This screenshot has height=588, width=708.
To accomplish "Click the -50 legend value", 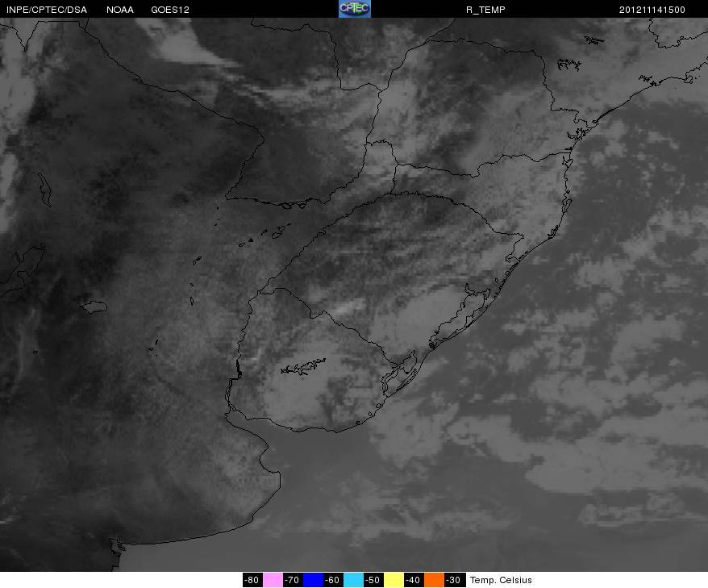I will [x=373, y=580].
